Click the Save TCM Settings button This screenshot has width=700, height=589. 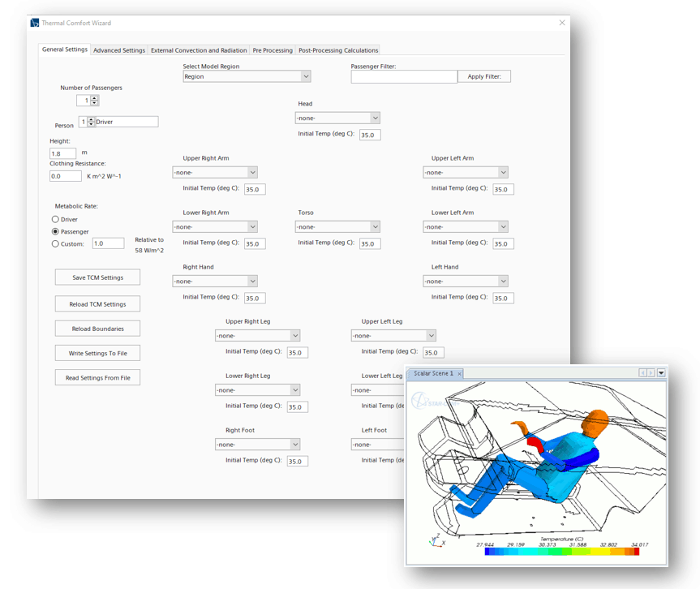click(97, 277)
